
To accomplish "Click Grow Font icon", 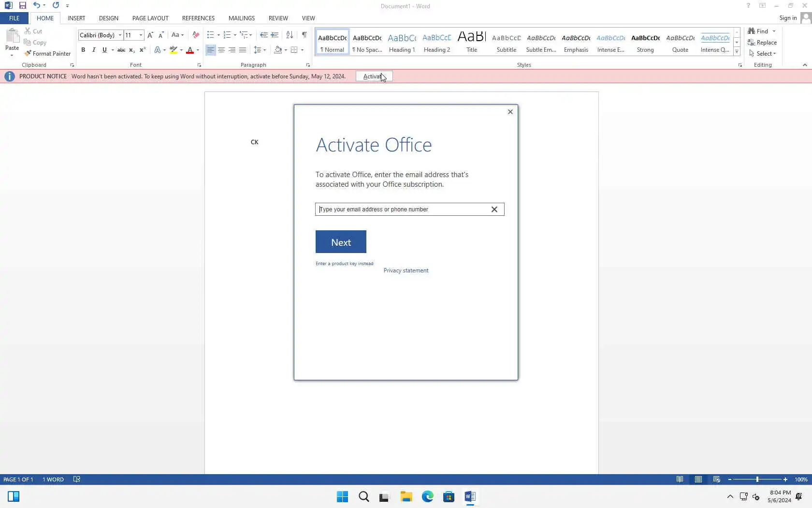I will tap(150, 35).
